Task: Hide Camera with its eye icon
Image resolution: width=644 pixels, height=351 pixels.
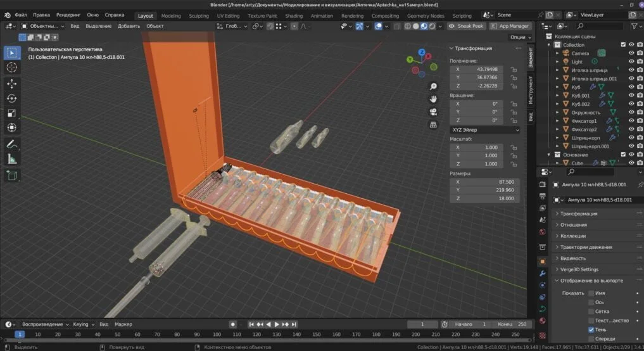Action: click(631, 53)
